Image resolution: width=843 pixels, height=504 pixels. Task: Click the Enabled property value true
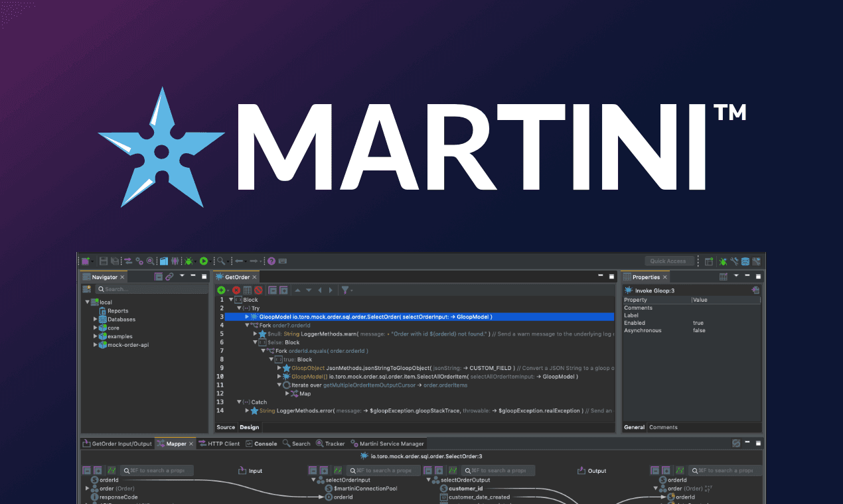tap(698, 323)
